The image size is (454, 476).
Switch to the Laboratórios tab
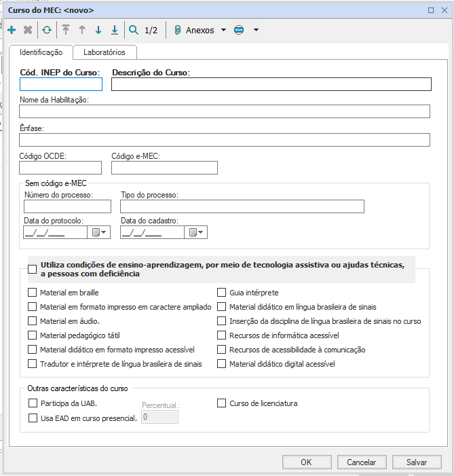[105, 52]
